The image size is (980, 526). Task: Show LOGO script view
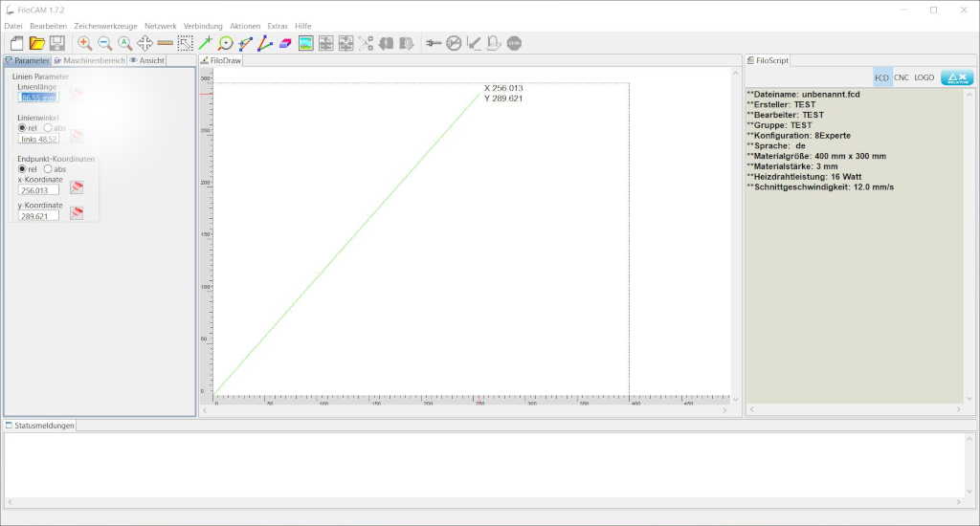924,77
